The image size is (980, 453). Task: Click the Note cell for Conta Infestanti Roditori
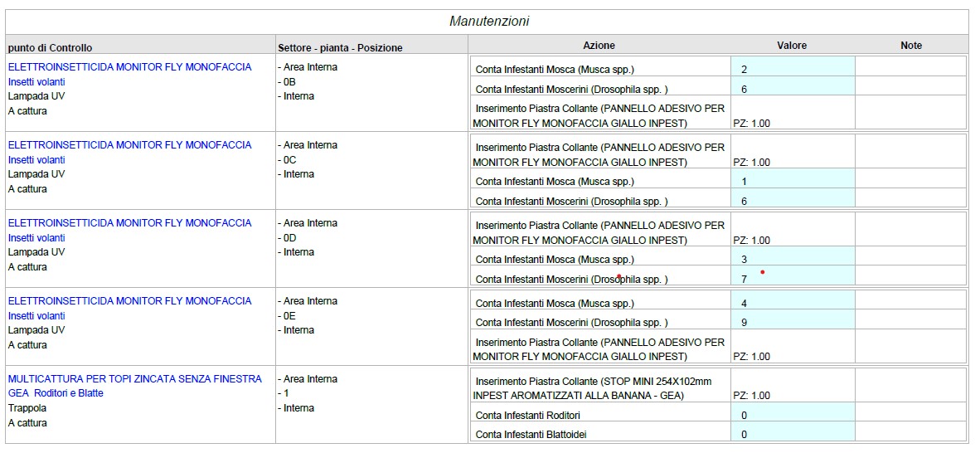(x=910, y=415)
